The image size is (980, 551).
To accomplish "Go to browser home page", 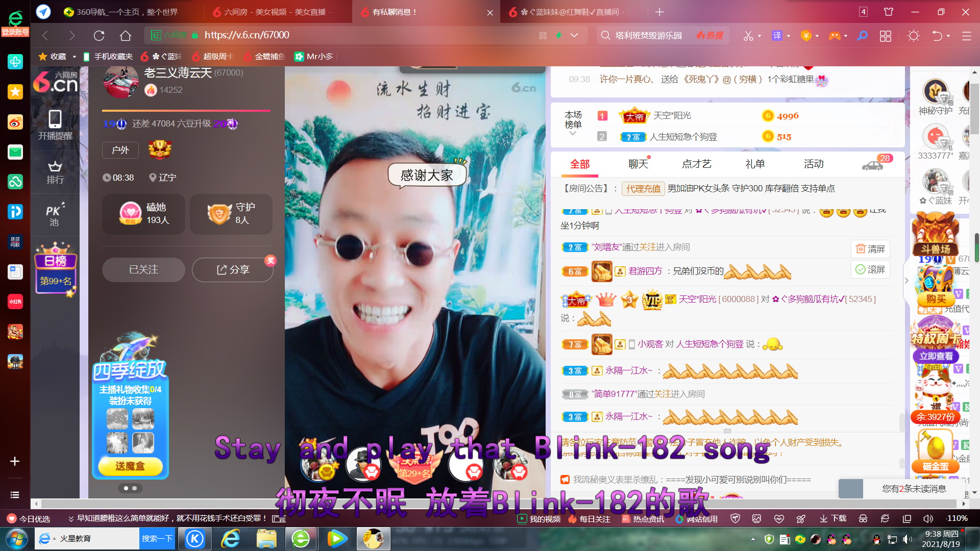I will 126,35.
